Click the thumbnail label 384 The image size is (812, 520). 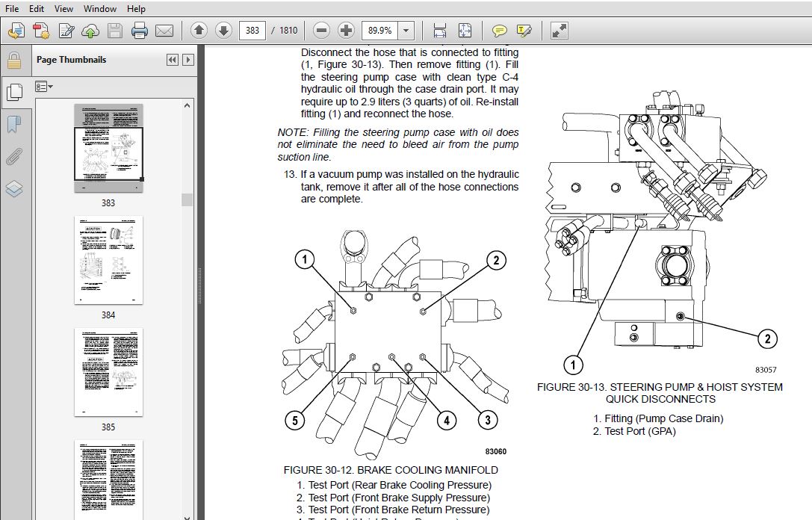(108, 315)
